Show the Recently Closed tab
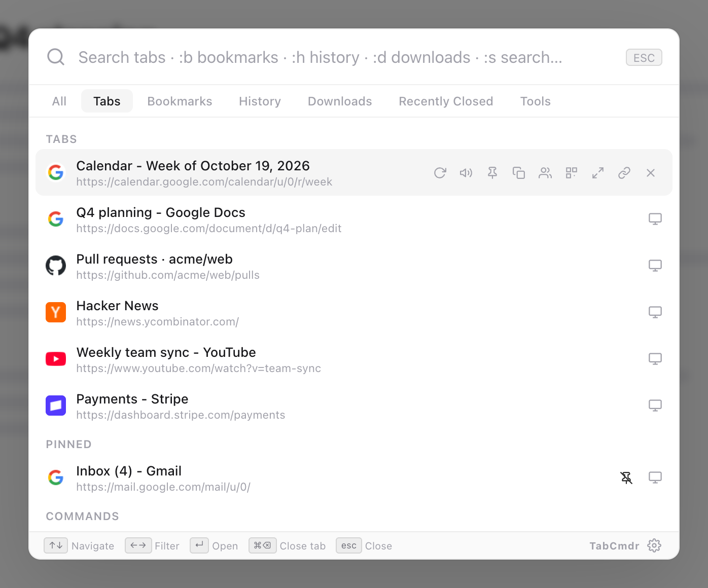Screen dimensions: 708x588 click(446, 101)
